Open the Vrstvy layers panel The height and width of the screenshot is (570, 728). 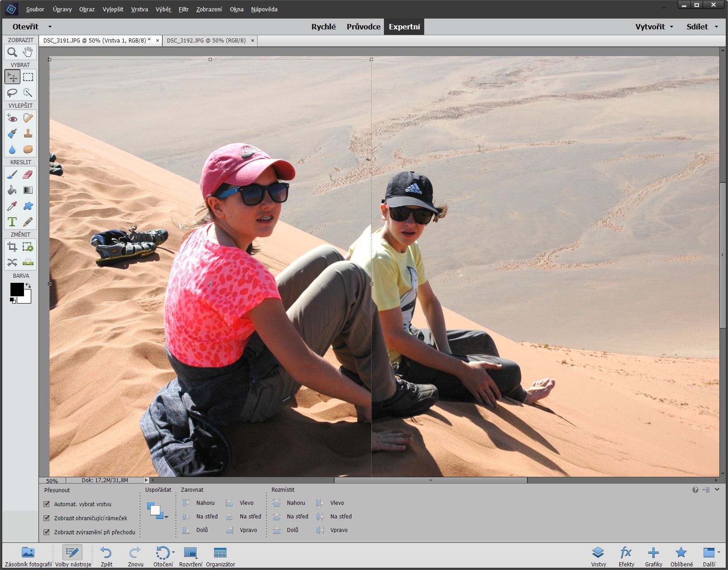click(598, 556)
